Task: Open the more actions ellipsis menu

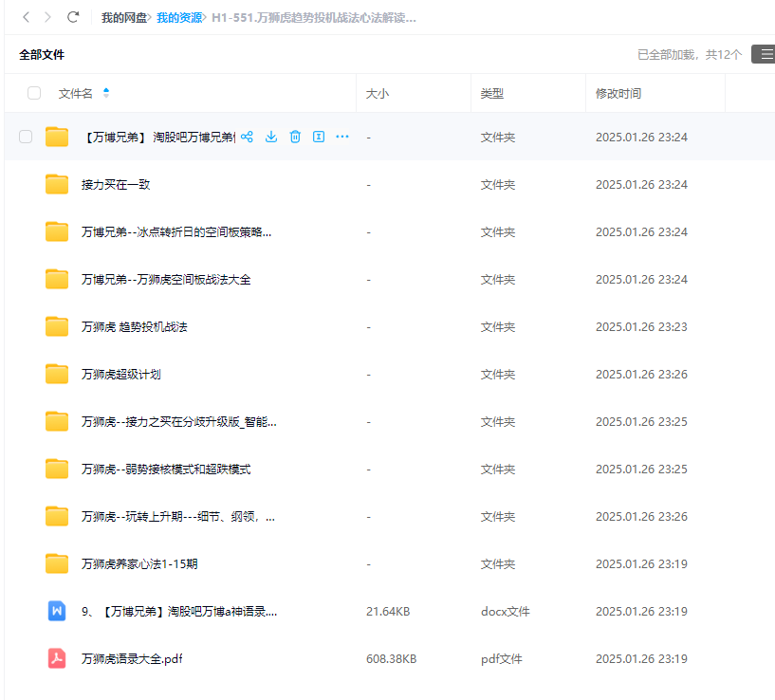Action: (341, 137)
